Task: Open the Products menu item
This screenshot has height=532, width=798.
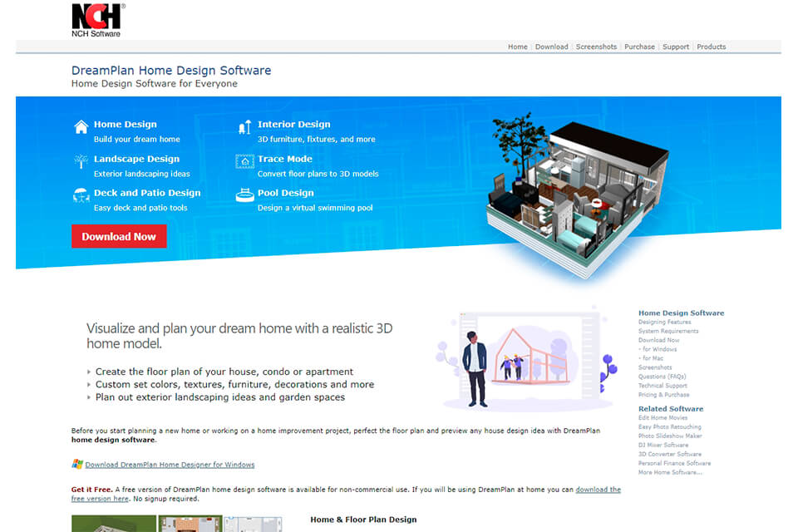Action: coord(712,47)
